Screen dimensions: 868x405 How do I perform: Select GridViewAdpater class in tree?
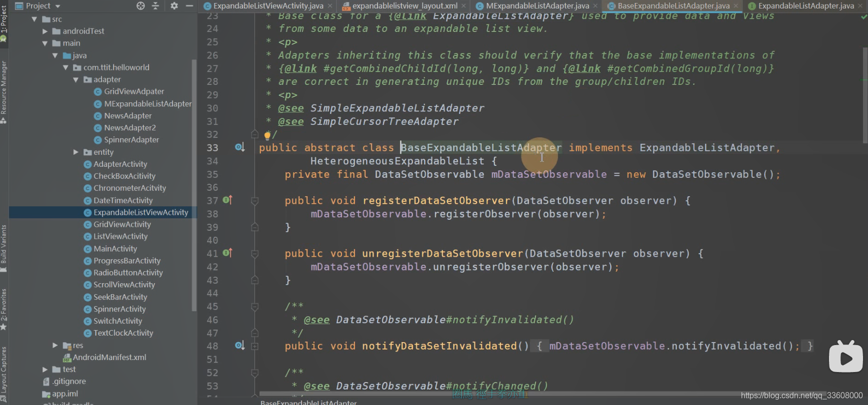click(129, 91)
